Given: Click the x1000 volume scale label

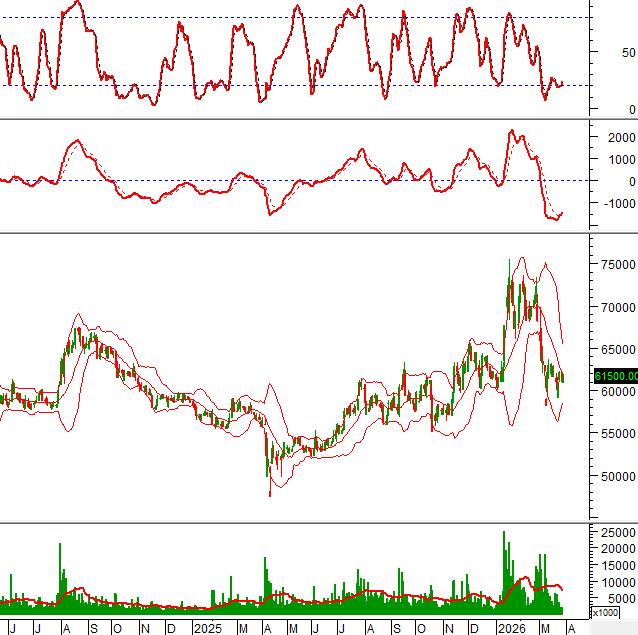Looking at the screenshot, I should click(605, 611).
